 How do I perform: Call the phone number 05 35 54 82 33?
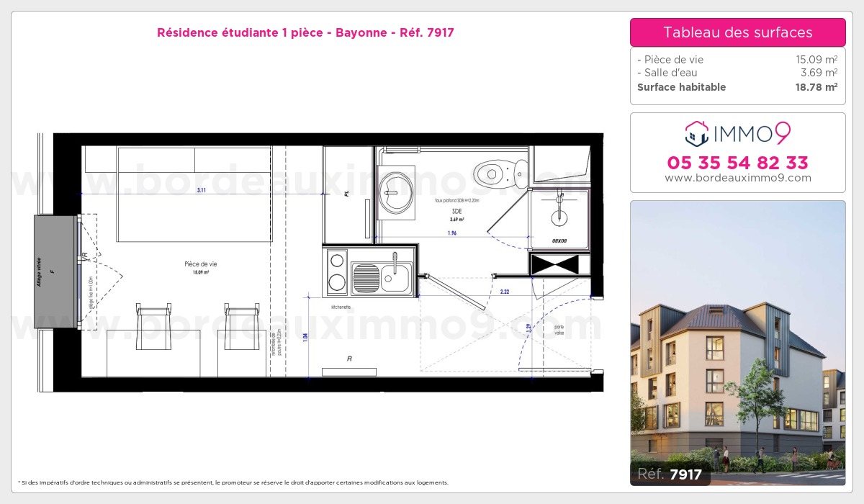coord(737,163)
